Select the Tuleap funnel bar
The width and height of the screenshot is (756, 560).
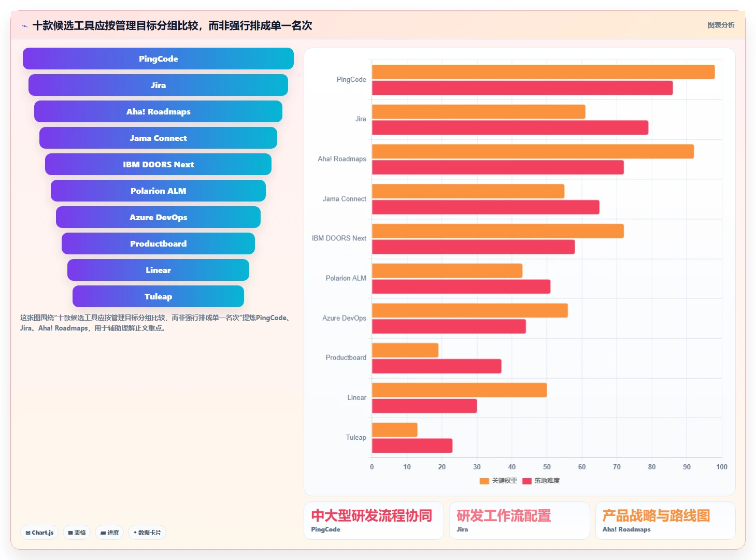coord(158,296)
